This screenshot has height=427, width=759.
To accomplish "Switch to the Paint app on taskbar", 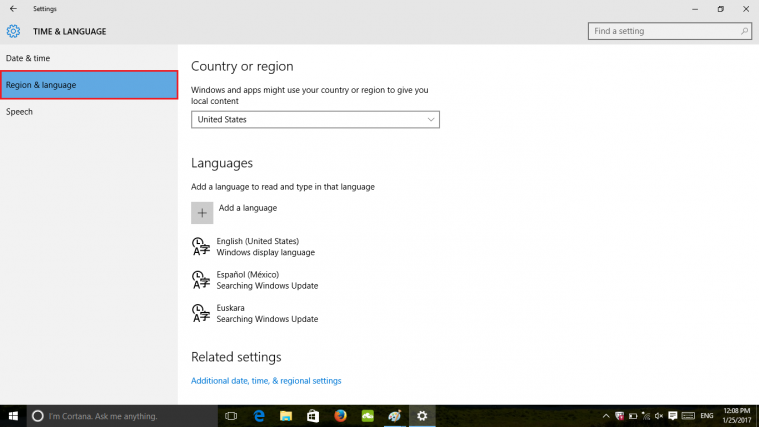I will pos(395,416).
